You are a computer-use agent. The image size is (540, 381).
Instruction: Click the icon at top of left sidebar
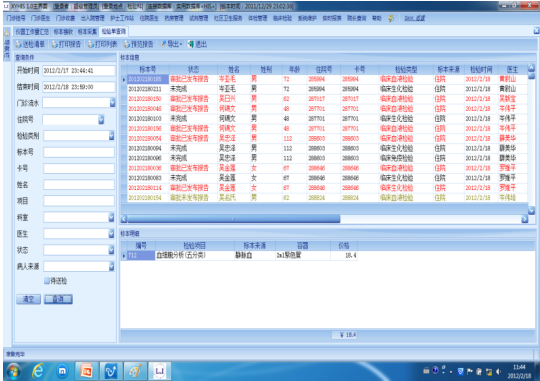tap(7, 33)
